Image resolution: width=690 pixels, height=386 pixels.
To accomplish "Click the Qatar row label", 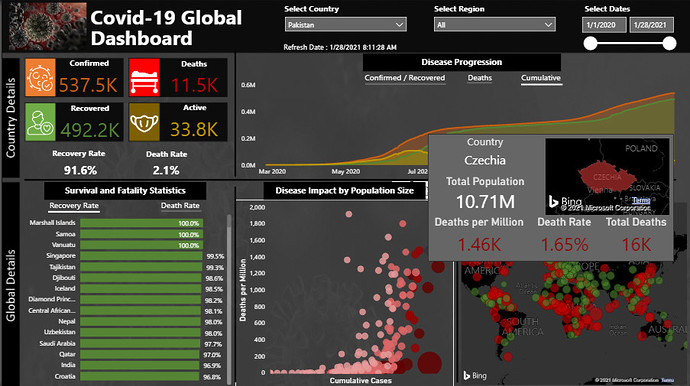I will [x=67, y=354].
